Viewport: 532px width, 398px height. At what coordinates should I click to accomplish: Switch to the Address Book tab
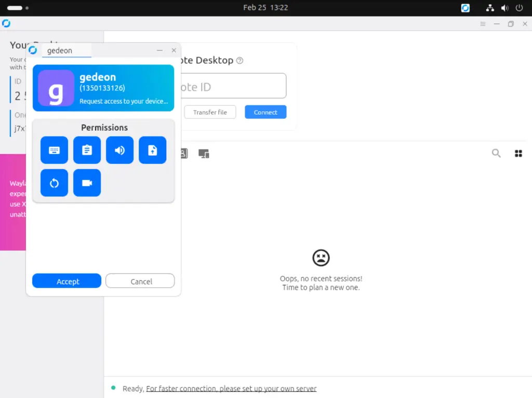[183, 153]
